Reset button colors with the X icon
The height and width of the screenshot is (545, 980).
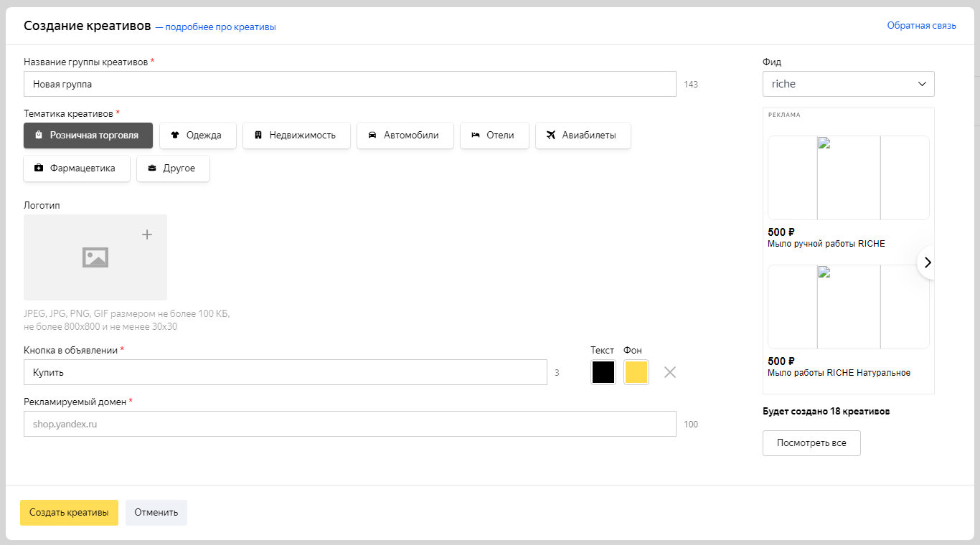(x=670, y=372)
